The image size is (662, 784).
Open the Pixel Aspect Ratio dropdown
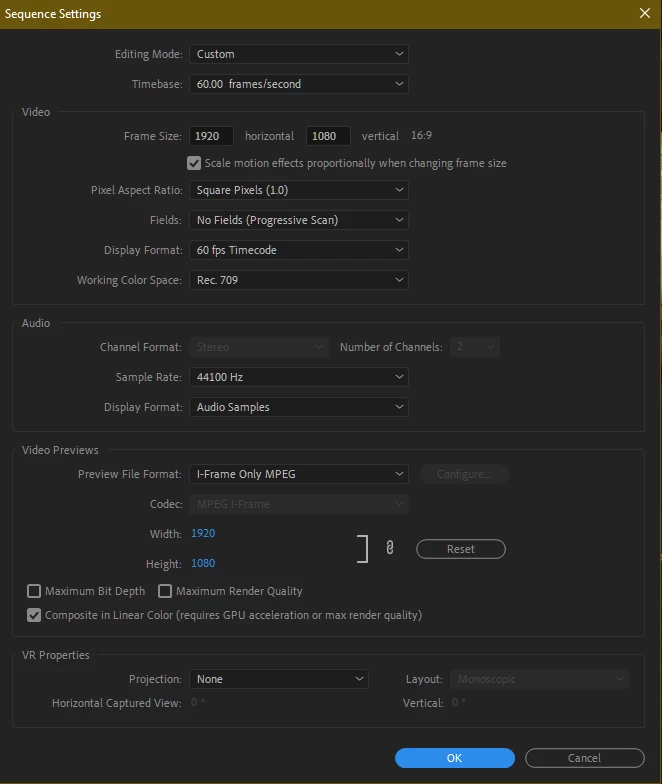(299, 190)
